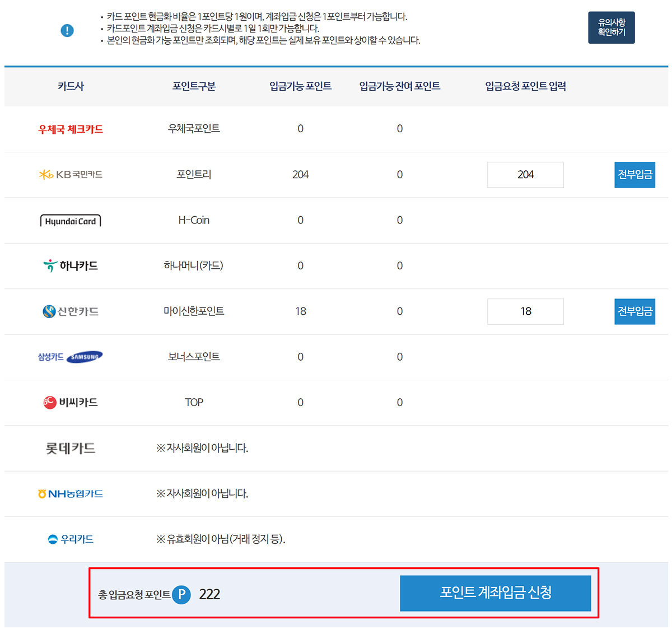Select the 우체국포인트 cell
Image resolution: width=672 pixels, height=634 pixels.
pyautogui.click(x=194, y=129)
